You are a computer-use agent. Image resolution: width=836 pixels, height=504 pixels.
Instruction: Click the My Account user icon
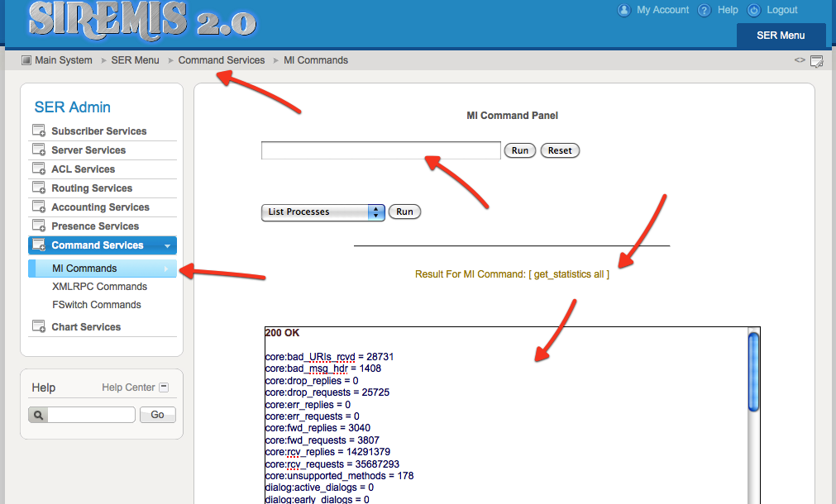point(624,11)
